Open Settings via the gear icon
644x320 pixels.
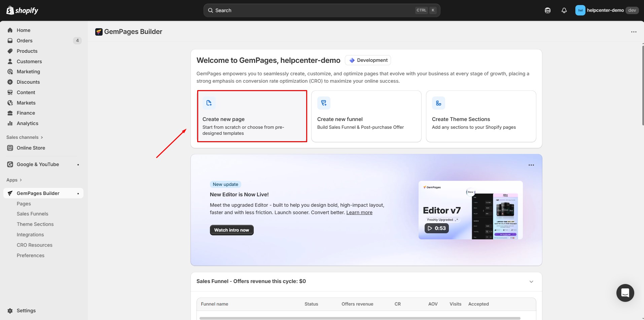10,310
